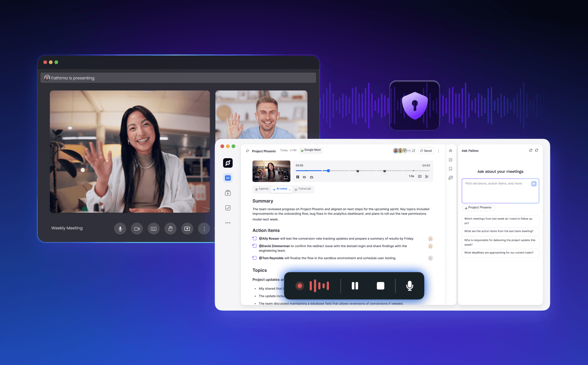
Task: Switch to the Transcript tab
Action: point(303,189)
